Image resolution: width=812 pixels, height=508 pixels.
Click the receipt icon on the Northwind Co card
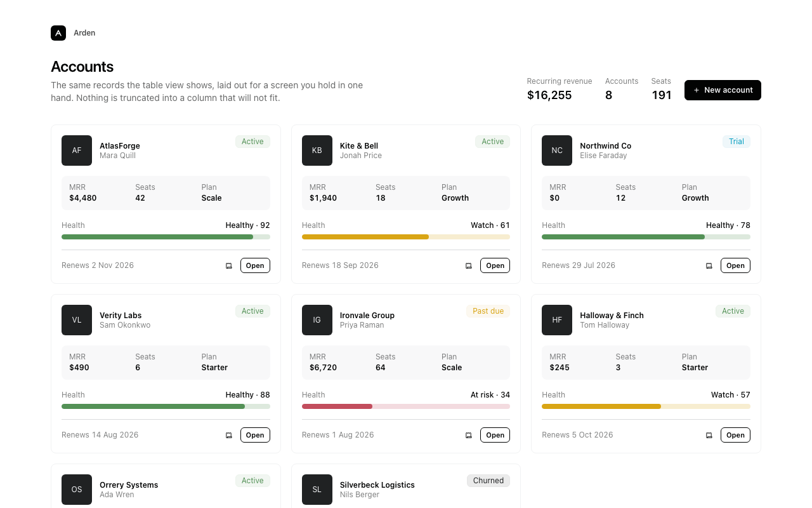[709, 265]
